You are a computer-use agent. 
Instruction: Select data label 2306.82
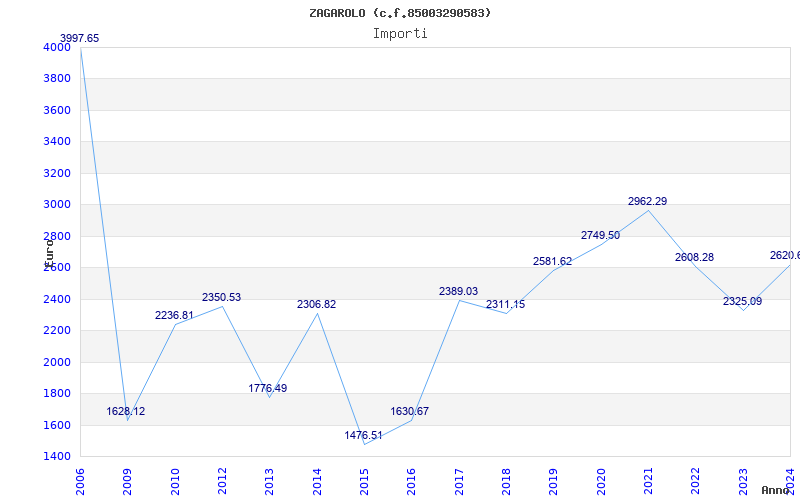(317, 305)
